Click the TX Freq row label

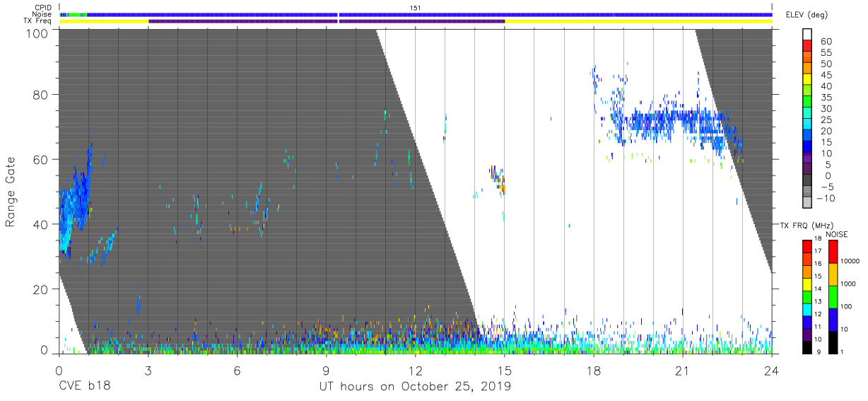pos(38,21)
